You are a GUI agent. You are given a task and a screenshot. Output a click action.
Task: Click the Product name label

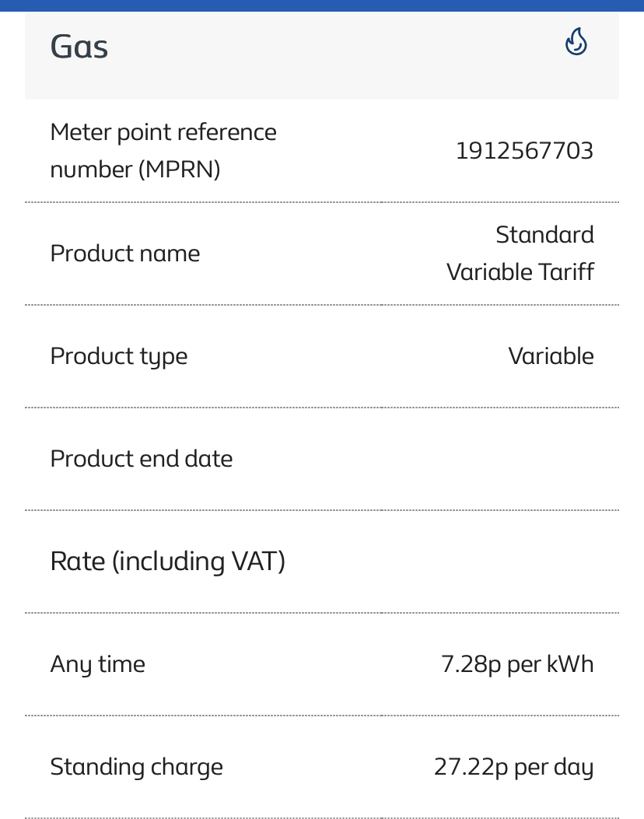pyautogui.click(x=125, y=254)
